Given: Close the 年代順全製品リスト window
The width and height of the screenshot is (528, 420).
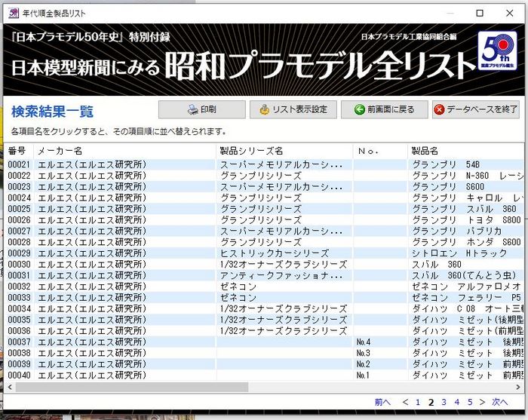Looking at the screenshot, I should pos(509,13).
